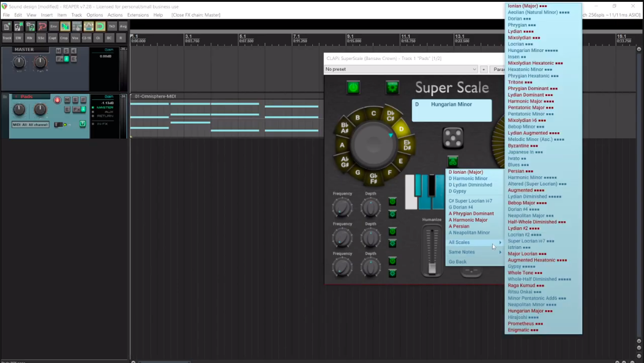Adjust the MASTER volume knob
Viewport: 644px width, 363px height.
click(x=19, y=62)
